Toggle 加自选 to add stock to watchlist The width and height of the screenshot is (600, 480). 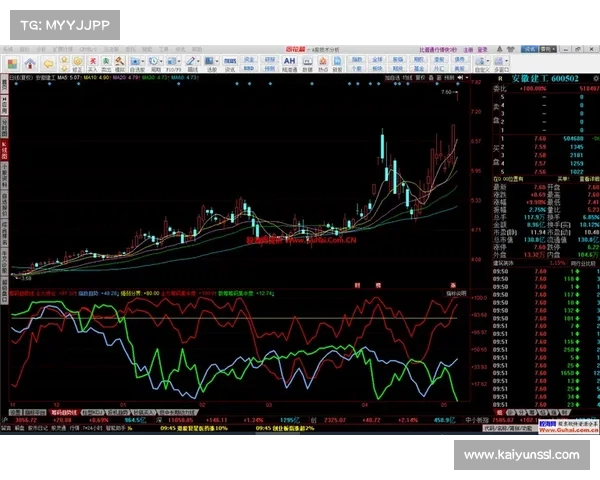tap(391, 76)
